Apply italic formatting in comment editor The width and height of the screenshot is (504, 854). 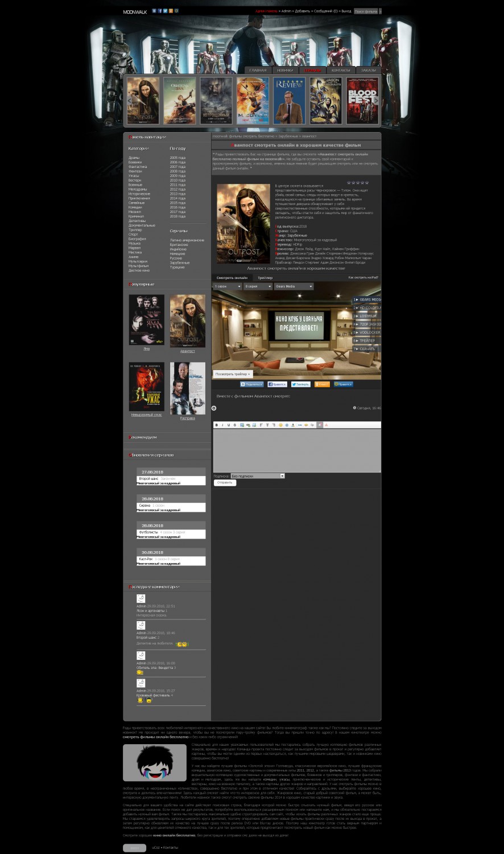tap(222, 425)
